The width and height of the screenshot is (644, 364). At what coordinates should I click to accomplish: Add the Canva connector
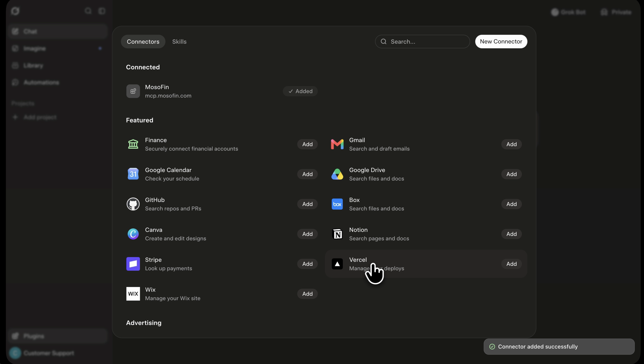pos(307,234)
